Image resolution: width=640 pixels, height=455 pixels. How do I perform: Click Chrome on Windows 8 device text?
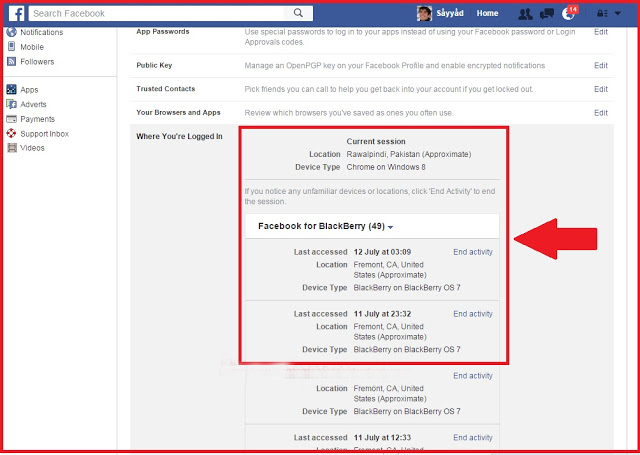[386, 167]
